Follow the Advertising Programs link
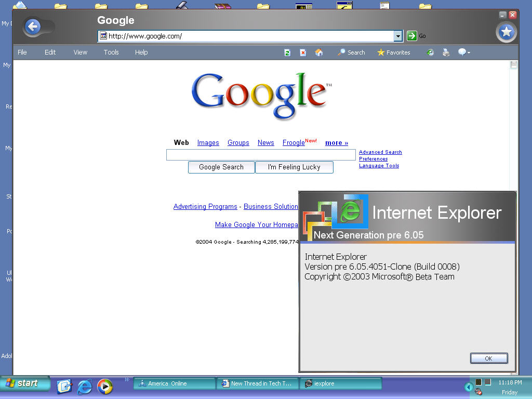 (205, 207)
